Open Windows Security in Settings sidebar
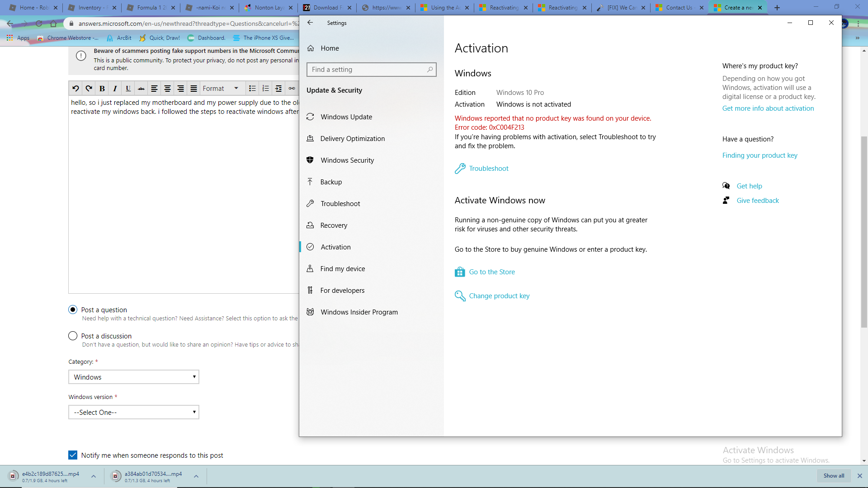868x488 pixels. (x=347, y=160)
